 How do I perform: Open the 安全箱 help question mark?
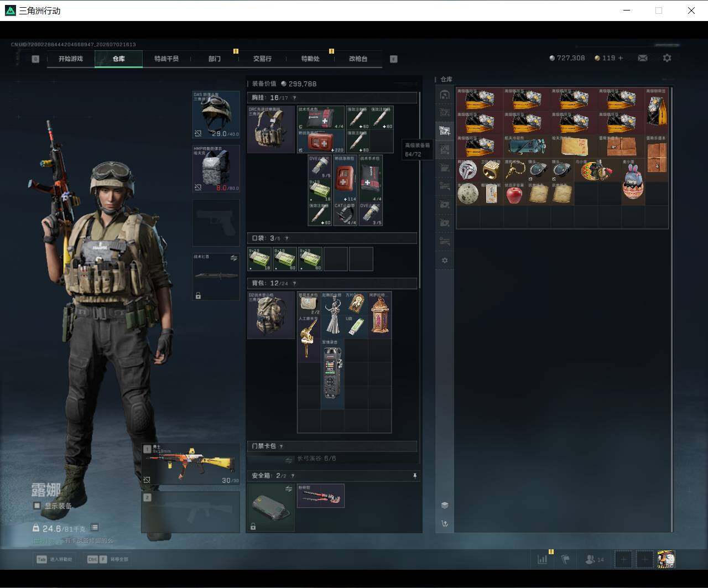293,476
